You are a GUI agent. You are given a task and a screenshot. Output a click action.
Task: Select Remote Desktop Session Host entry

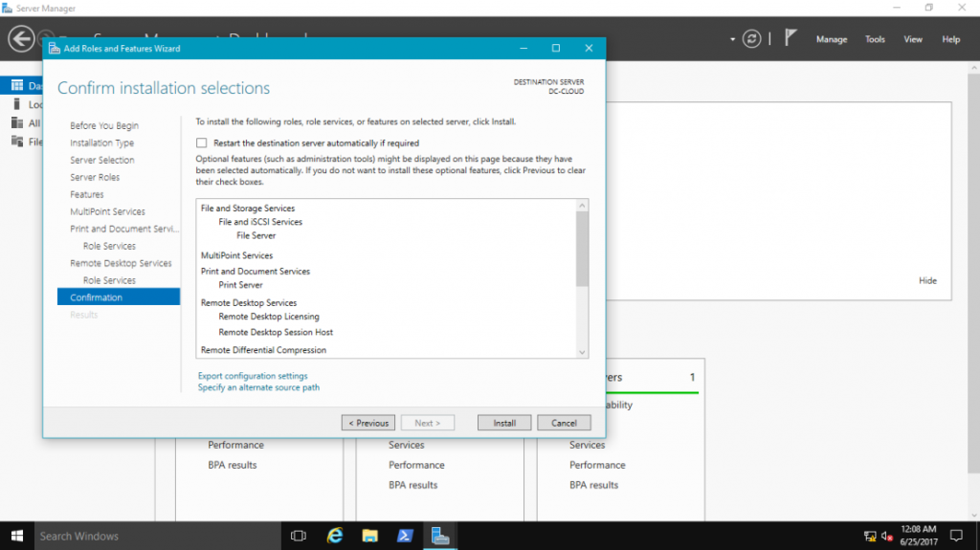(x=276, y=333)
